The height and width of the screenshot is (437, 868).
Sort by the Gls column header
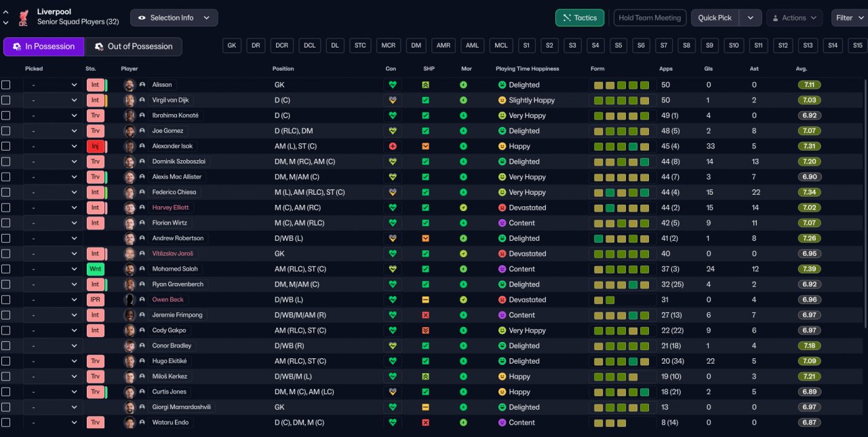click(x=709, y=69)
